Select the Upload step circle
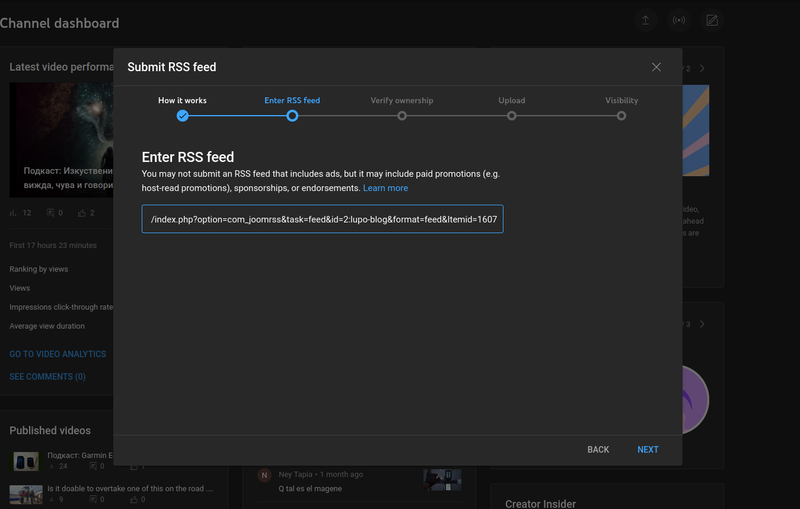Viewport: 800px width, 509px height. (511, 116)
